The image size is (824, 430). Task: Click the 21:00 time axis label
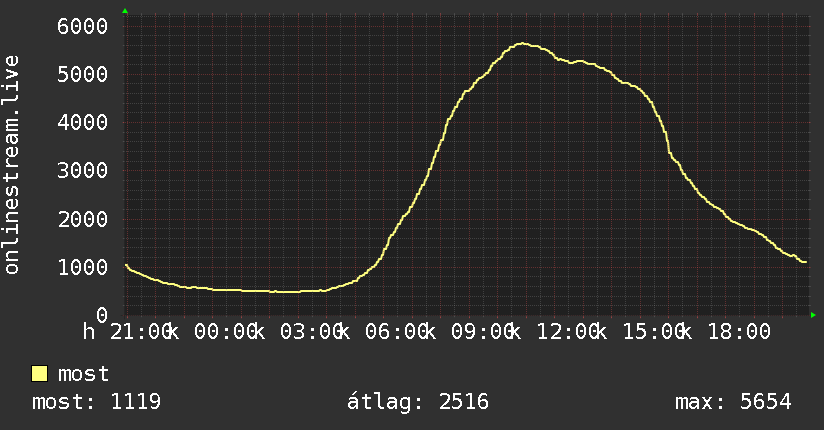point(141,332)
